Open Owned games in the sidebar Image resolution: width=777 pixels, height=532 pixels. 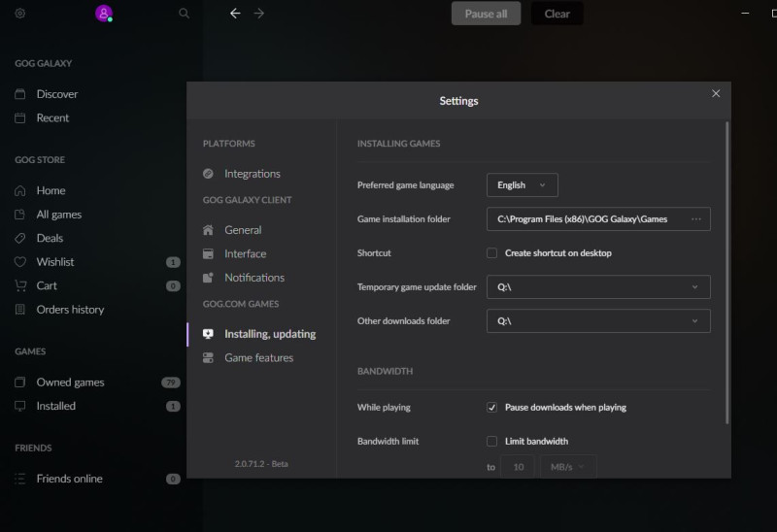(x=70, y=382)
